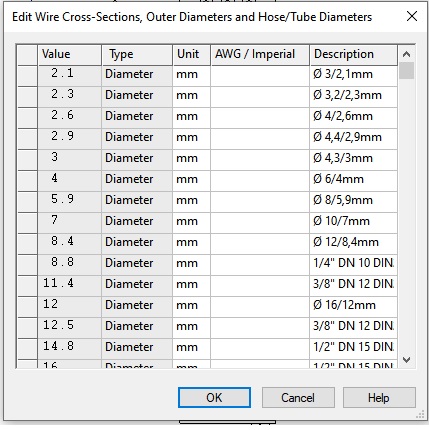Select the value cell 12.5
Image resolution: width=429 pixels, height=430 pixels.
[x=70, y=328]
